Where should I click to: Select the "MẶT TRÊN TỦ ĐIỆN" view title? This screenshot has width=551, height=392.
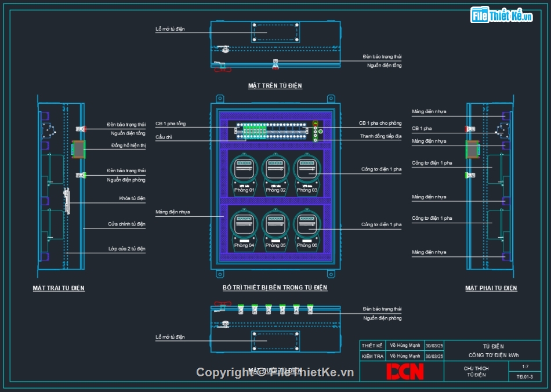(x=275, y=86)
